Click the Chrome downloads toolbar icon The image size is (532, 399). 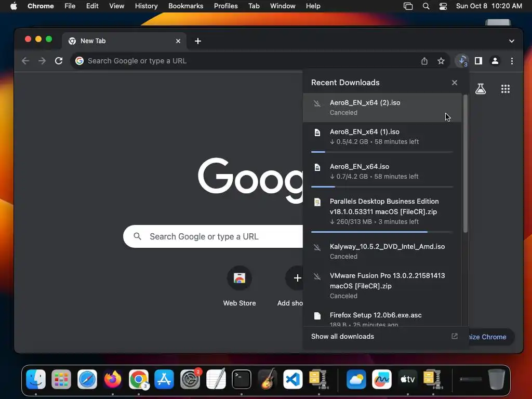462,61
